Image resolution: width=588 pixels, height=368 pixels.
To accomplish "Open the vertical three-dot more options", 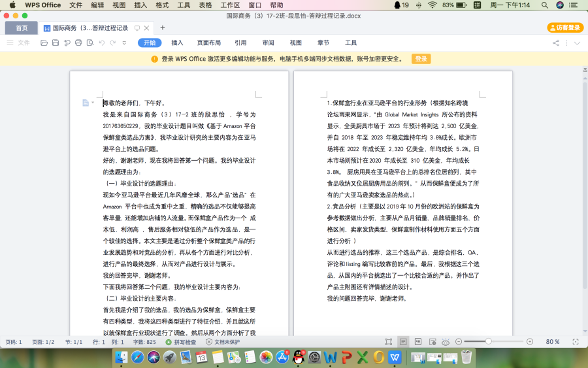I will [566, 42].
